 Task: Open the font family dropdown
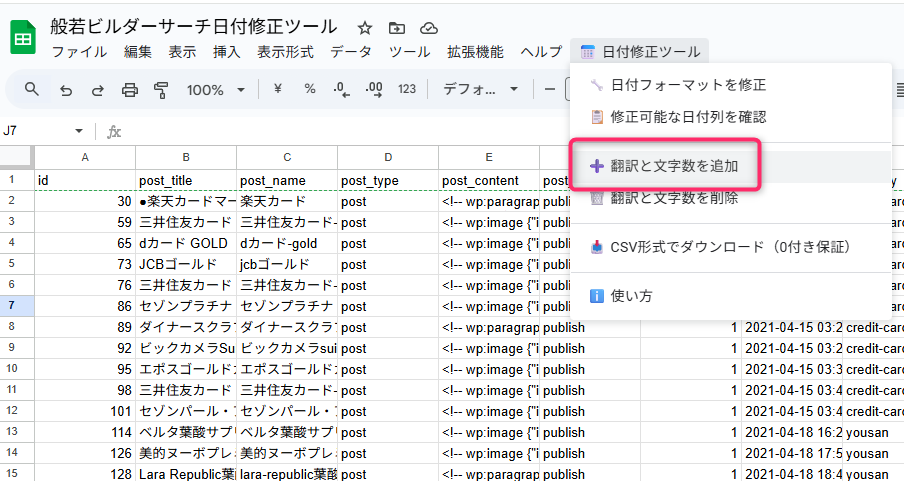pyautogui.click(x=480, y=89)
